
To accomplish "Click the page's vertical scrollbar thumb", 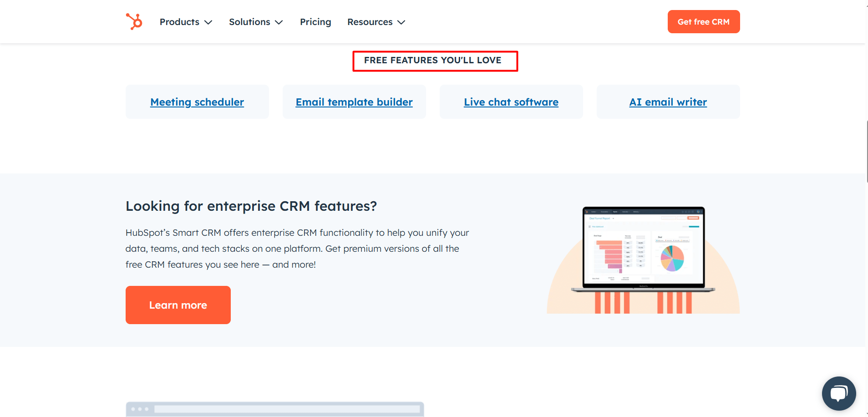I will pos(867,151).
